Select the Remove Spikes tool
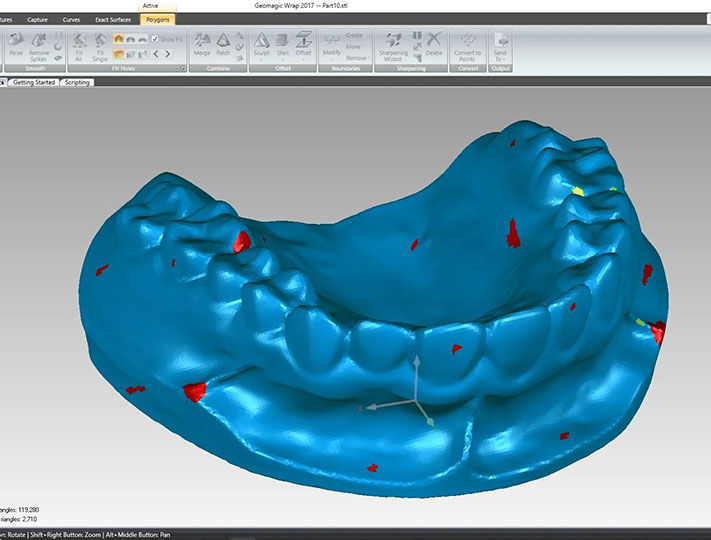Viewport: 711px width, 540px height. 39,45
